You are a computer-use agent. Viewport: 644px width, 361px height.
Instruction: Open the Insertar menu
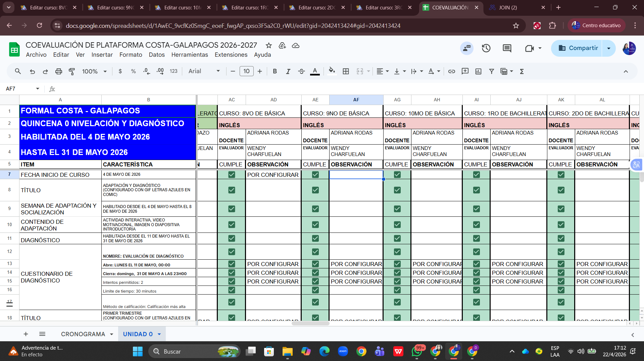click(x=102, y=55)
